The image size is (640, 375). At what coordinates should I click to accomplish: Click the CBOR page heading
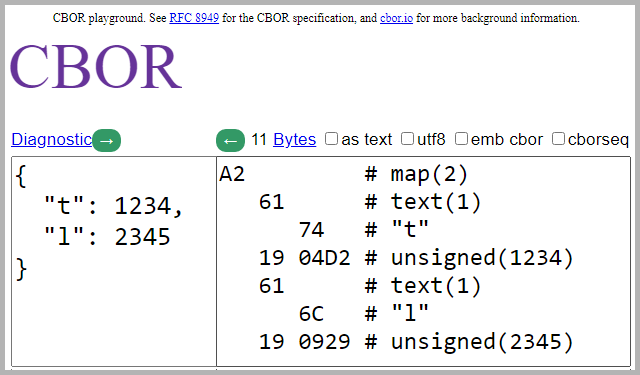pyautogui.click(x=96, y=66)
